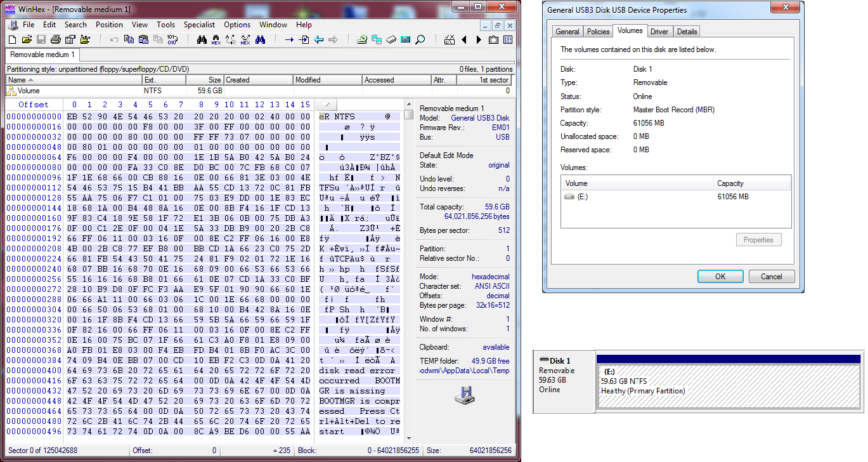The width and height of the screenshot is (868, 462).
Task: Click OK in the USB Device Properties dialog
Action: [x=720, y=277]
